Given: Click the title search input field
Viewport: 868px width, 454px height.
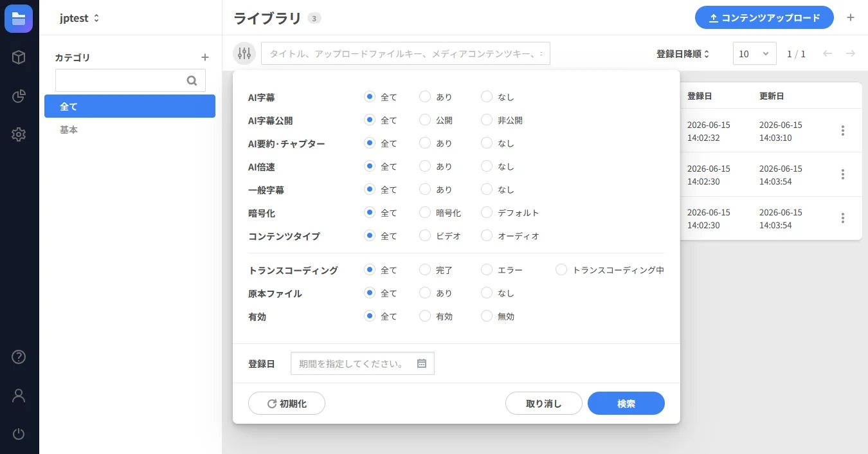Looking at the screenshot, I should coord(406,53).
